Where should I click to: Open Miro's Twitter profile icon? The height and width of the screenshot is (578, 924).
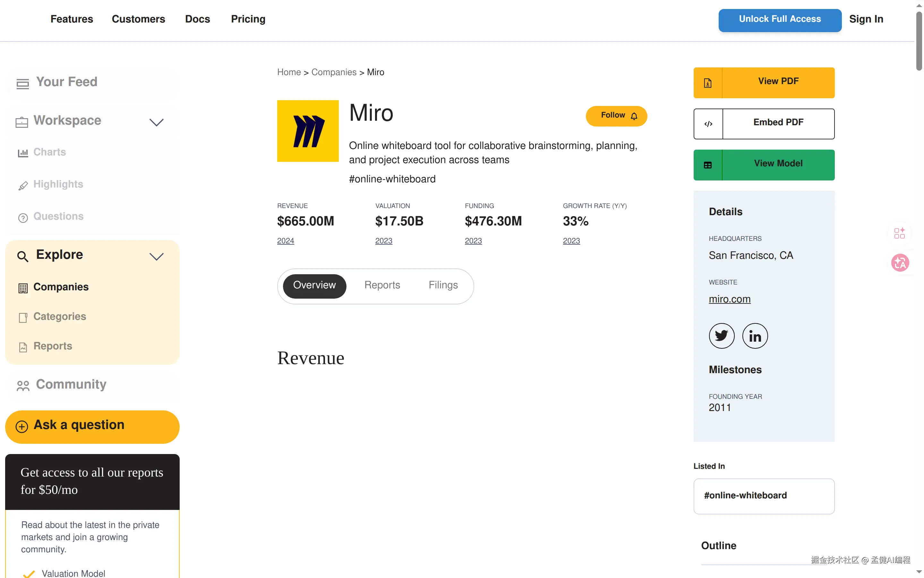[x=721, y=336]
